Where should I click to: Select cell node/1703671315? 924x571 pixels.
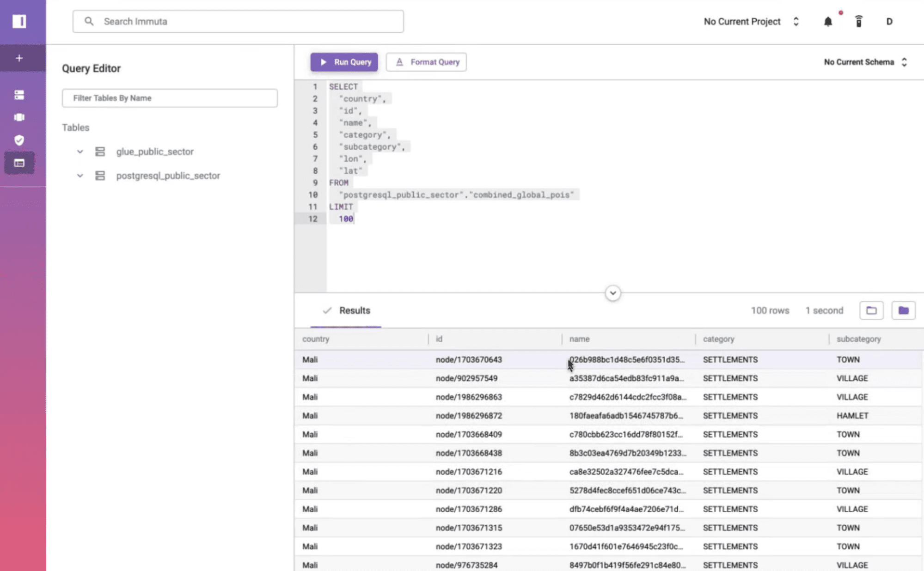coord(469,528)
